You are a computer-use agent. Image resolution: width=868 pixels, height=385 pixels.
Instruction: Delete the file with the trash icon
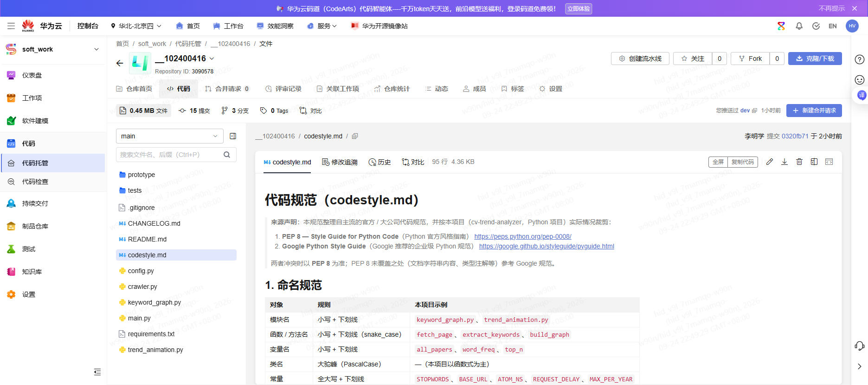[799, 162]
